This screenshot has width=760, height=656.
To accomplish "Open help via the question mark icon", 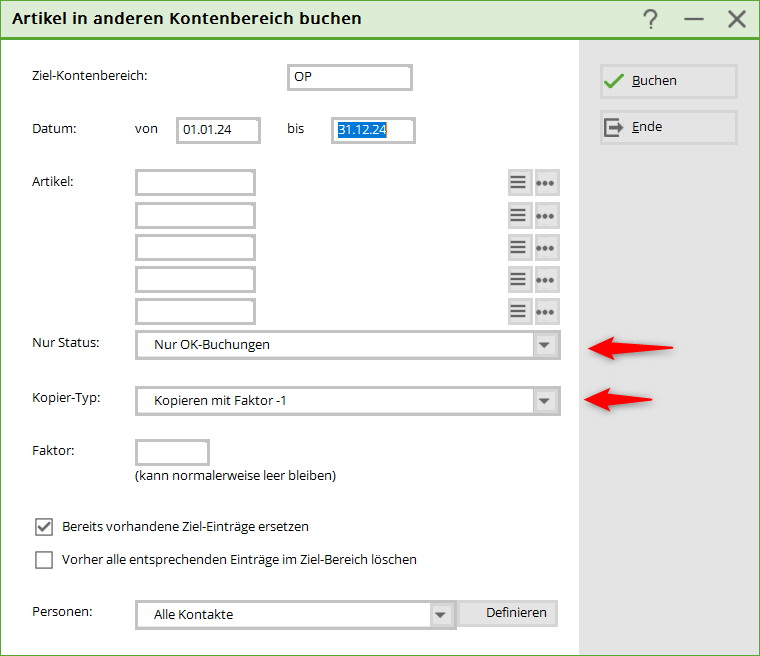I will (651, 19).
